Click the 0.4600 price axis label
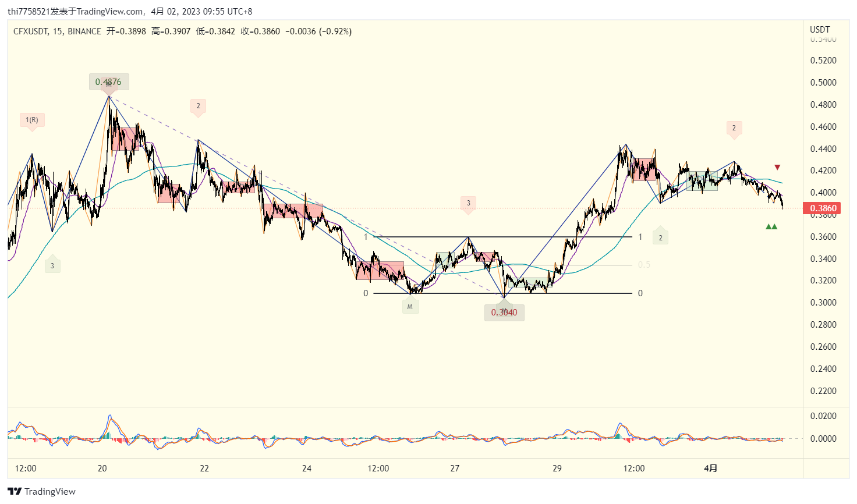Image resolution: width=857 pixels, height=504 pixels. 823,127
